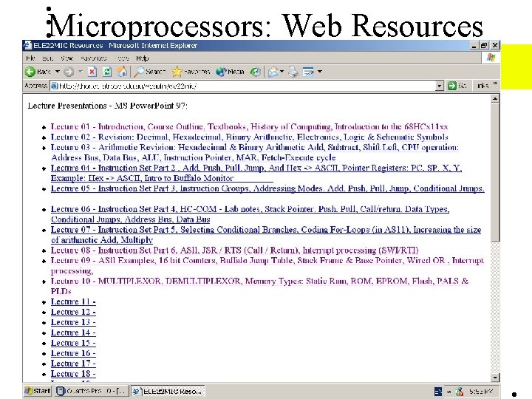Open the Lecture 11 link
This screenshot has height=399, width=532.
[x=73, y=301]
